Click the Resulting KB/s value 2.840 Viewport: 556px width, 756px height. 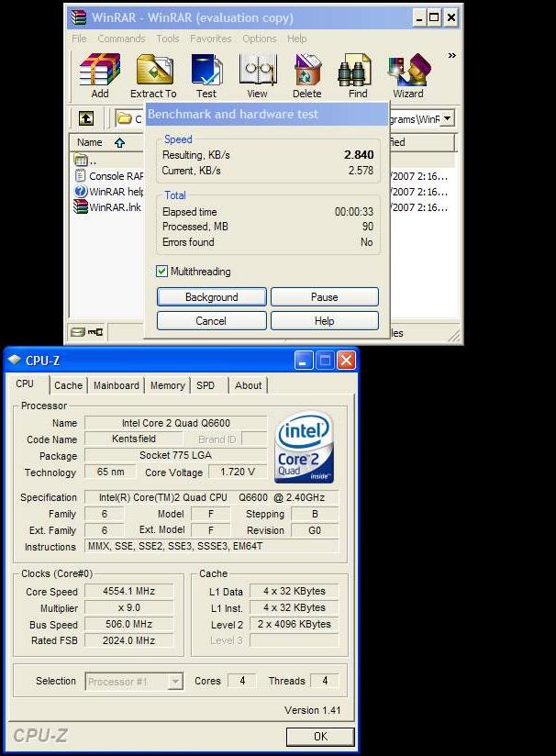(x=359, y=155)
